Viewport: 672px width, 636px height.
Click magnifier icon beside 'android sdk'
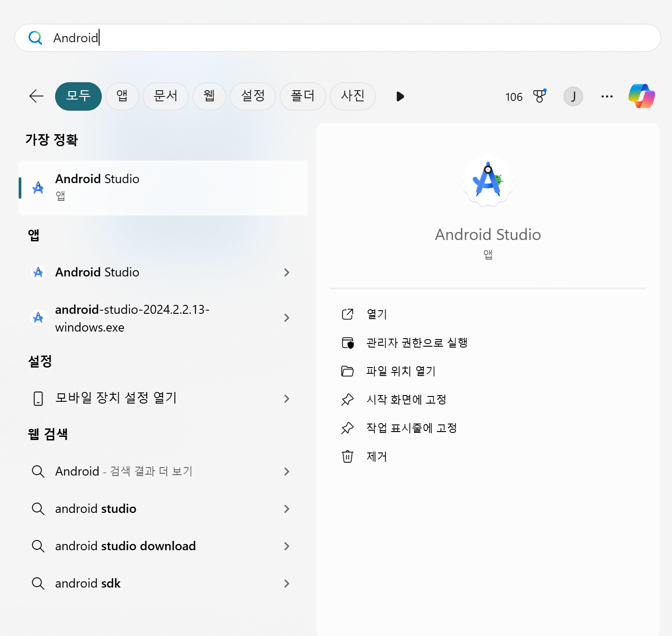[x=38, y=584]
